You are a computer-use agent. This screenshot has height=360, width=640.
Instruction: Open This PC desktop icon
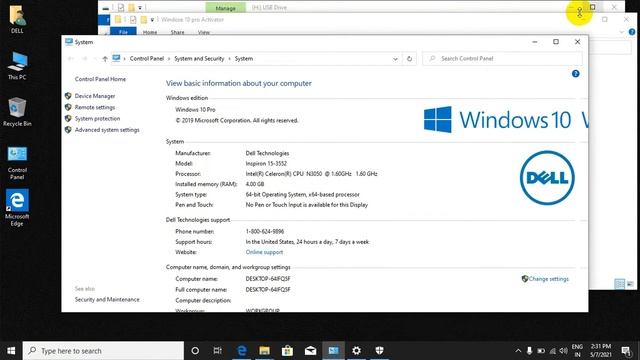[17, 65]
